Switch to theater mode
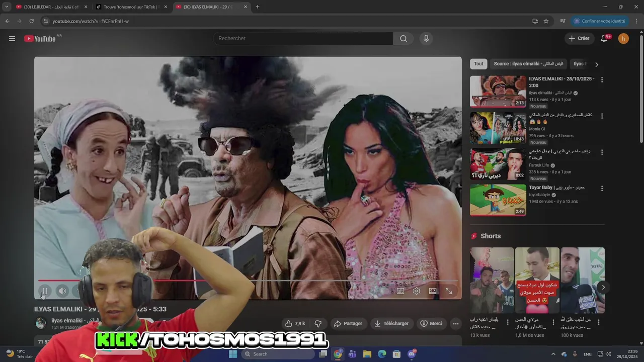The height and width of the screenshot is (362, 644). pyautogui.click(x=433, y=291)
